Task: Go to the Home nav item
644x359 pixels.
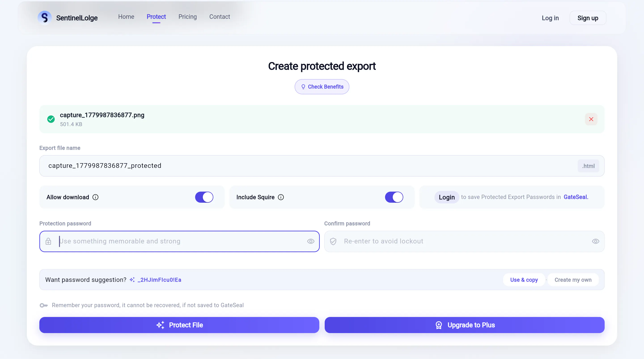Action: [x=126, y=17]
